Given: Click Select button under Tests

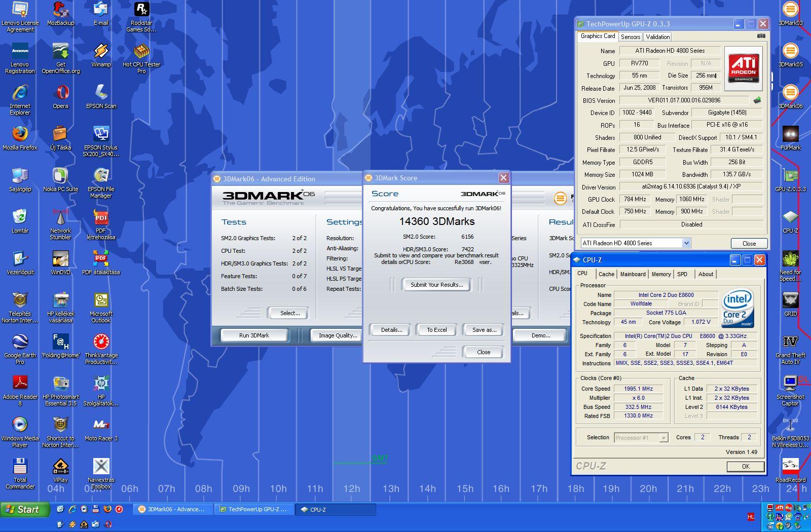Looking at the screenshot, I should click(x=290, y=313).
